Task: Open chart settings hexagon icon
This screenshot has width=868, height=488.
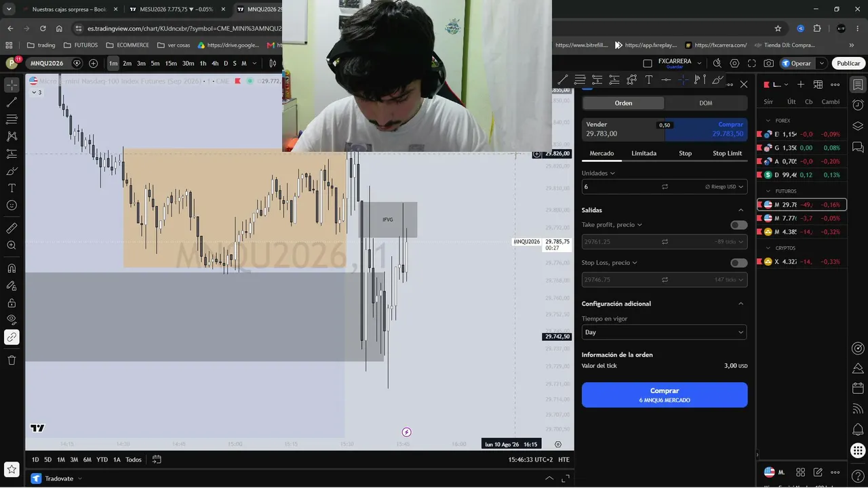Action: pyautogui.click(x=734, y=63)
